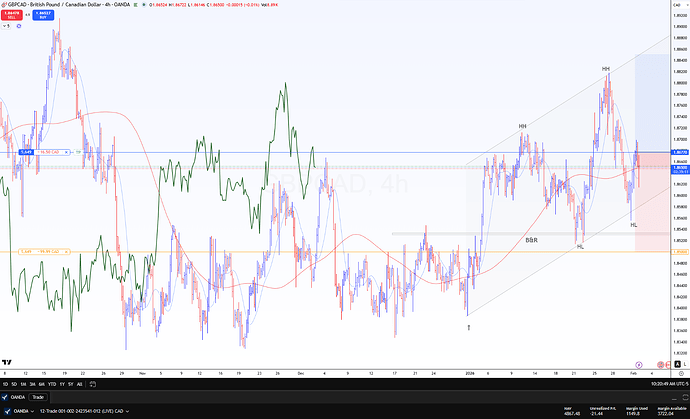Open the OANDA broker dropdown in the account bar

pos(24,412)
